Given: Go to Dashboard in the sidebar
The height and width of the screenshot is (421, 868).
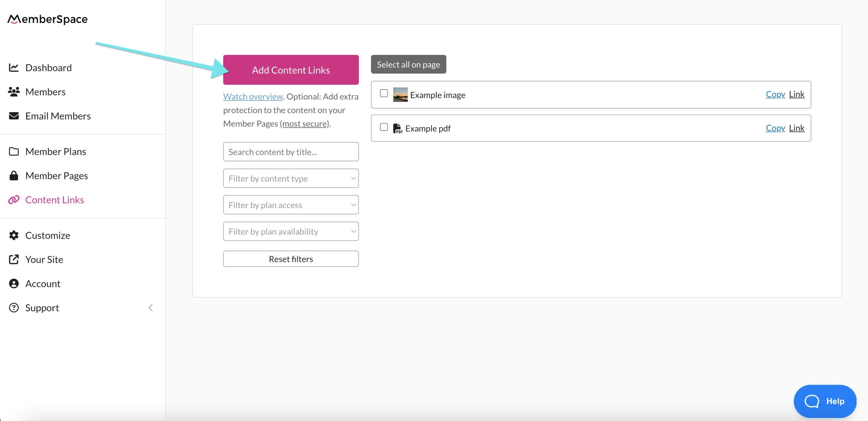Looking at the screenshot, I should tap(48, 68).
